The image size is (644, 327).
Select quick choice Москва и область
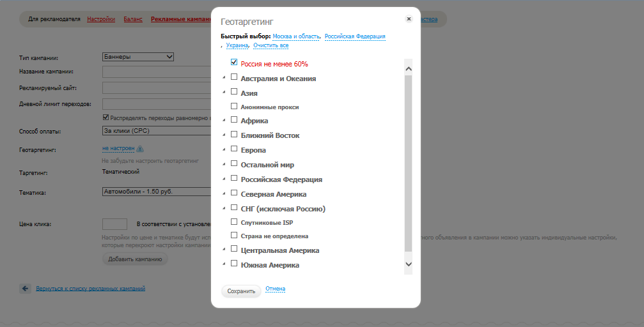click(x=296, y=36)
